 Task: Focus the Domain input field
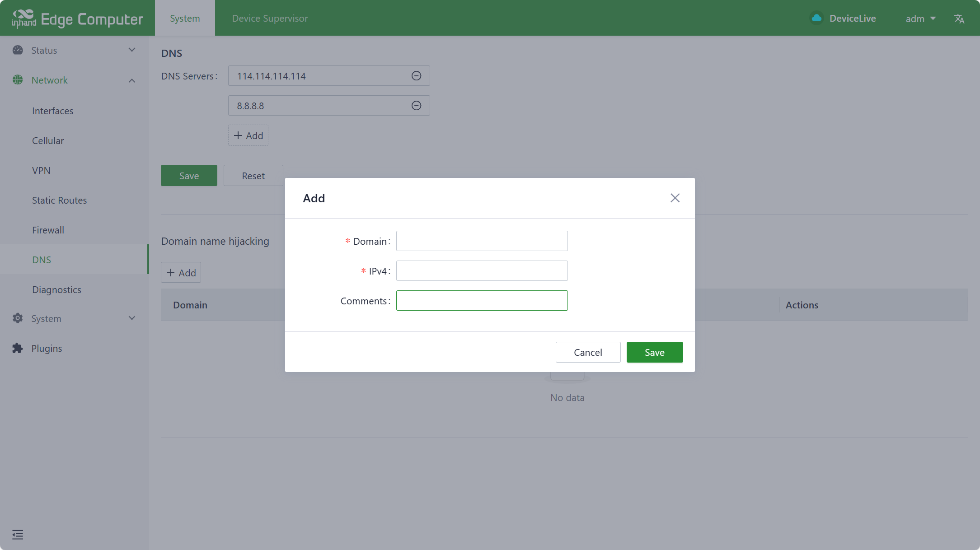coord(482,241)
